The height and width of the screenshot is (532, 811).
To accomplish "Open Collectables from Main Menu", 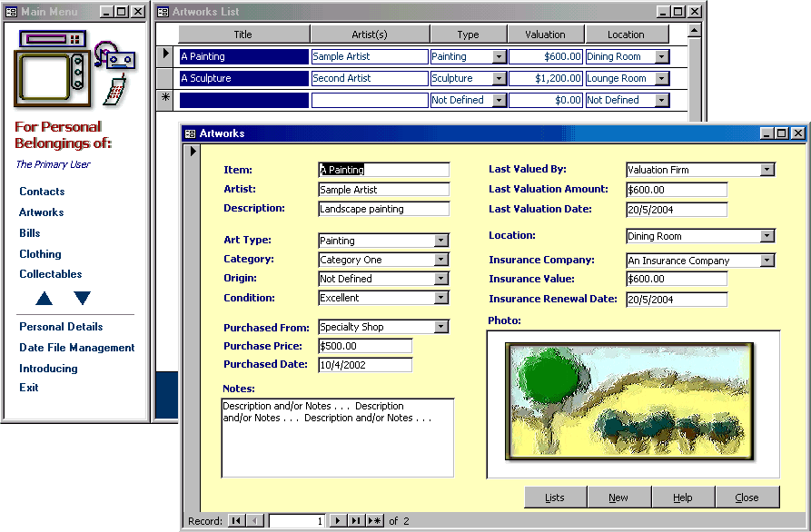I will coord(51,274).
